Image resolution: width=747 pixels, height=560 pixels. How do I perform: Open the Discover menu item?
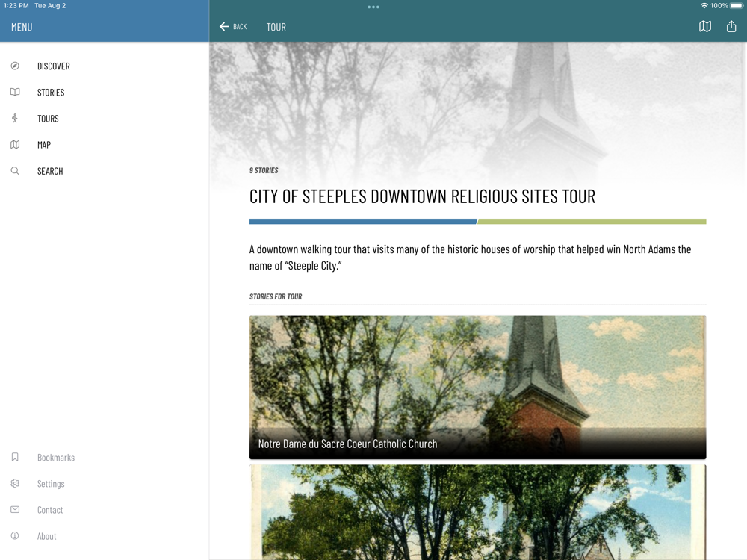(x=54, y=66)
